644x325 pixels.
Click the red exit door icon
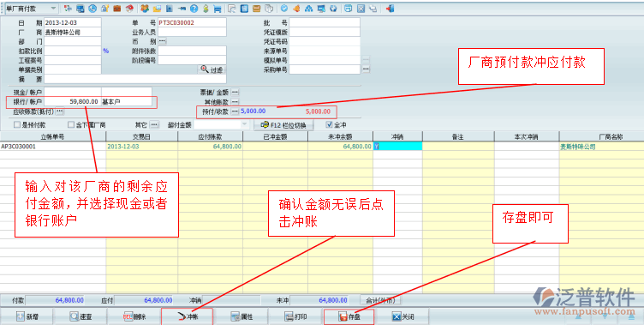[x=390, y=9]
